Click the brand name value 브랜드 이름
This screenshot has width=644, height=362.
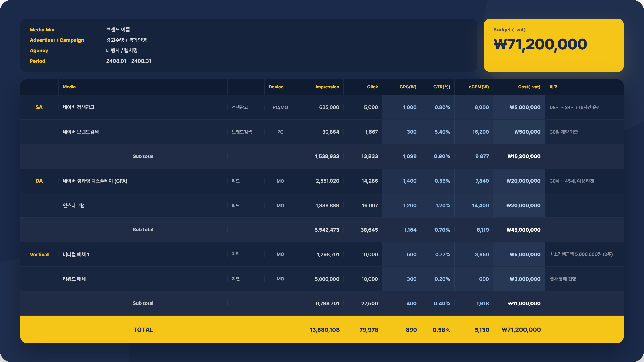pyautogui.click(x=118, y=30)
